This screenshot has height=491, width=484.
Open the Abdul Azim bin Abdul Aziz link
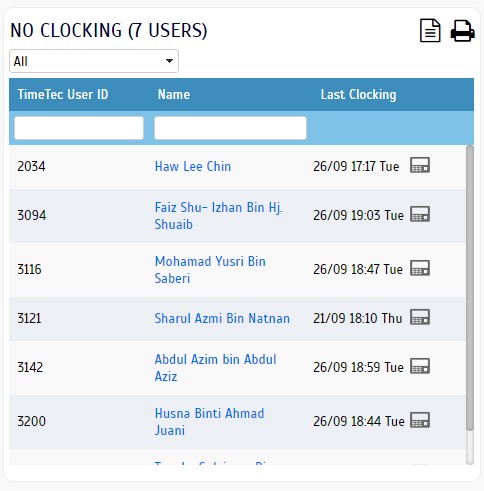(215, 368)
